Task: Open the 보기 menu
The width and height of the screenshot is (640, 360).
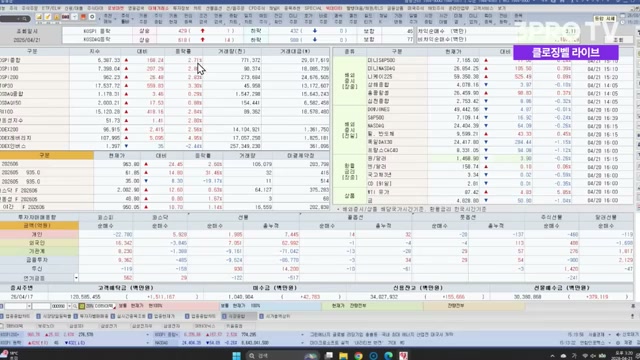Action: pyautogui.click(x=502, y=8)
